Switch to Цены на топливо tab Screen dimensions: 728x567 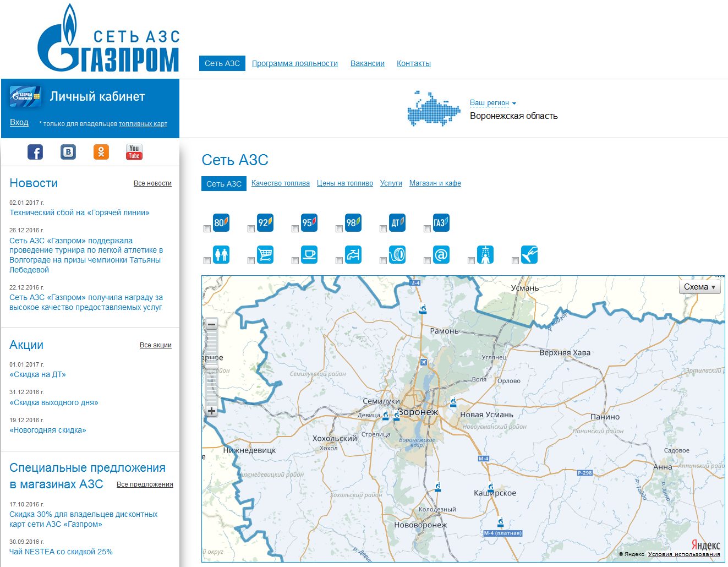coord(345,183)
